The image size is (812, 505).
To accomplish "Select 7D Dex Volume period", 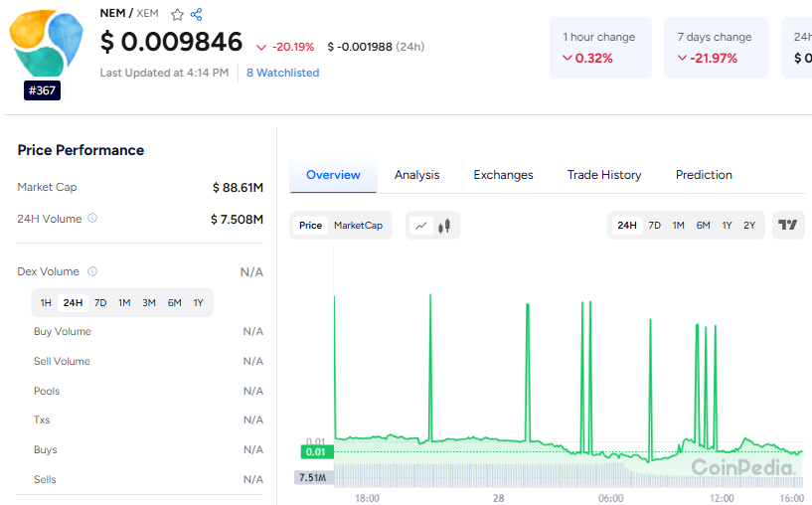I will 100,303.
